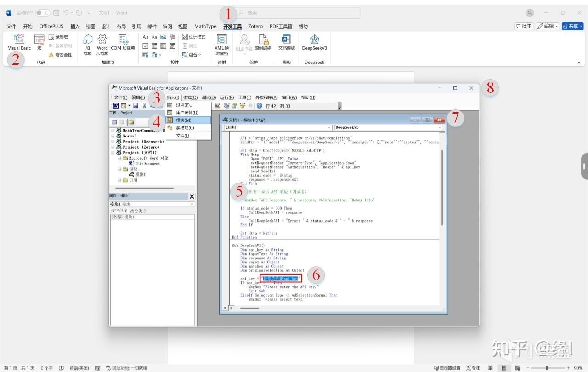Open COM 加载项 dialog
Image resolution: width=588 pixels, height=372 pixels.
(x=123, y=42)
